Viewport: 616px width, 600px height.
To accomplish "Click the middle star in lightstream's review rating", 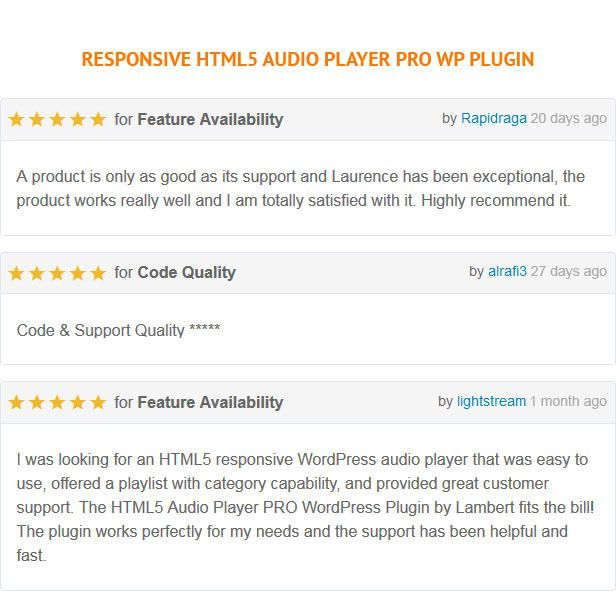I will [x=57, y=402].
